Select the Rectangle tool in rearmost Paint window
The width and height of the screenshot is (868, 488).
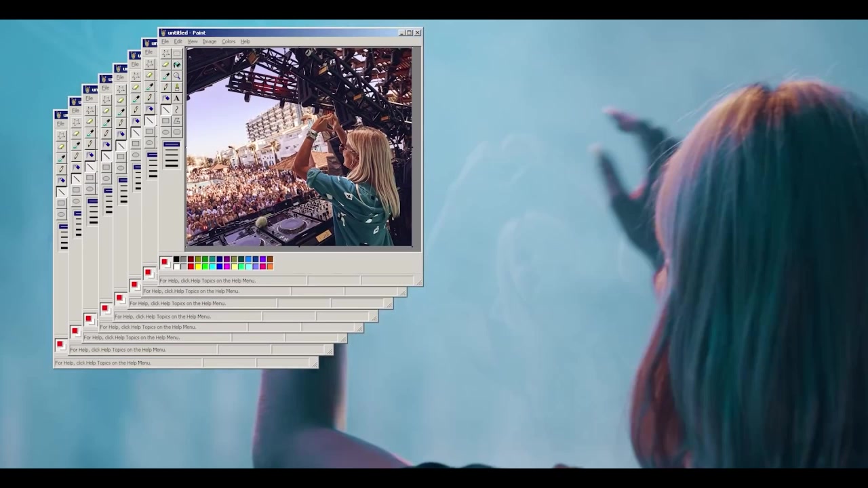[61, 203]
